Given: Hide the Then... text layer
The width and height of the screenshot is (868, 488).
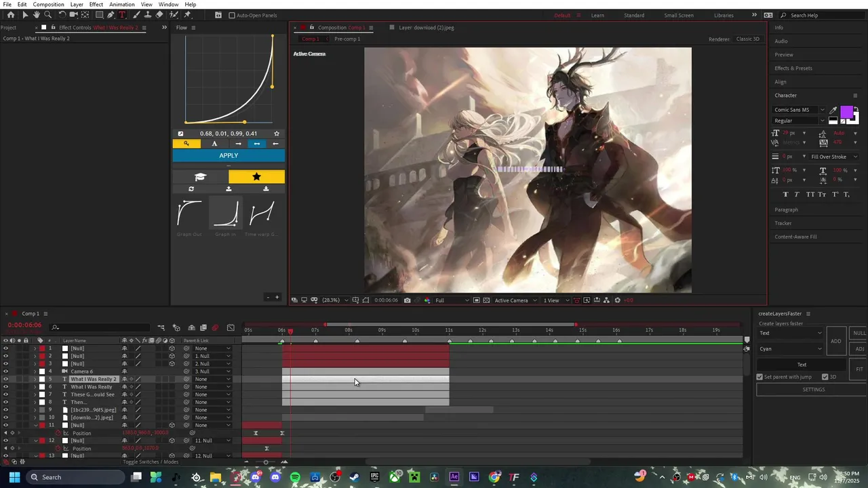Looking at the screenshot, I should pyautogui.click(x=5, y=402).
